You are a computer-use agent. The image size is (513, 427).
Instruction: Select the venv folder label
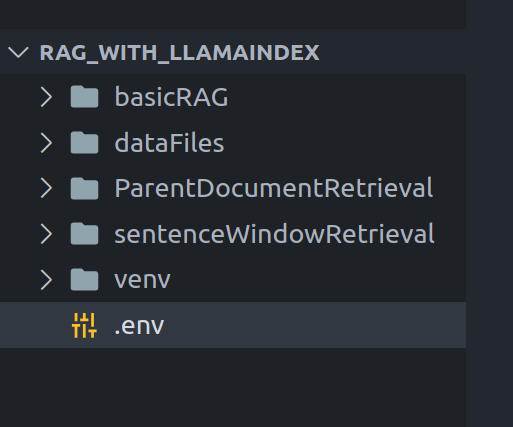tap(142, 280)
